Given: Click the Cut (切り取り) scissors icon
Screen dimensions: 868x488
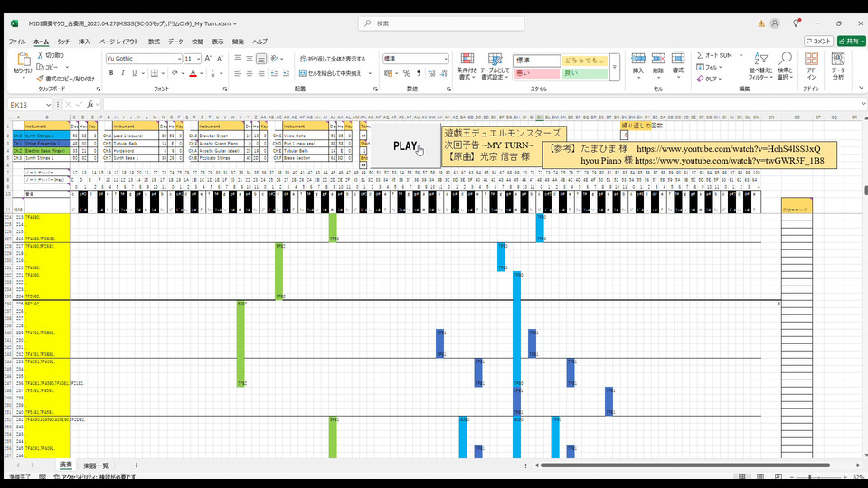Looking at the screenshot, I should pos(41,55).
